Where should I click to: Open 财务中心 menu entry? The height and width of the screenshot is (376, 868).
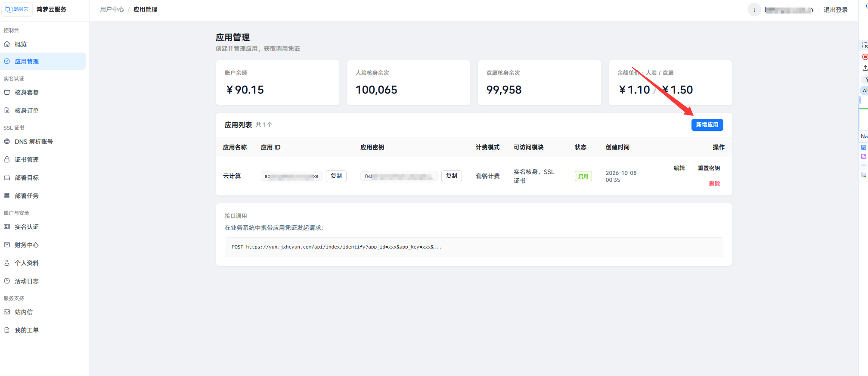(x=43, y=245)
